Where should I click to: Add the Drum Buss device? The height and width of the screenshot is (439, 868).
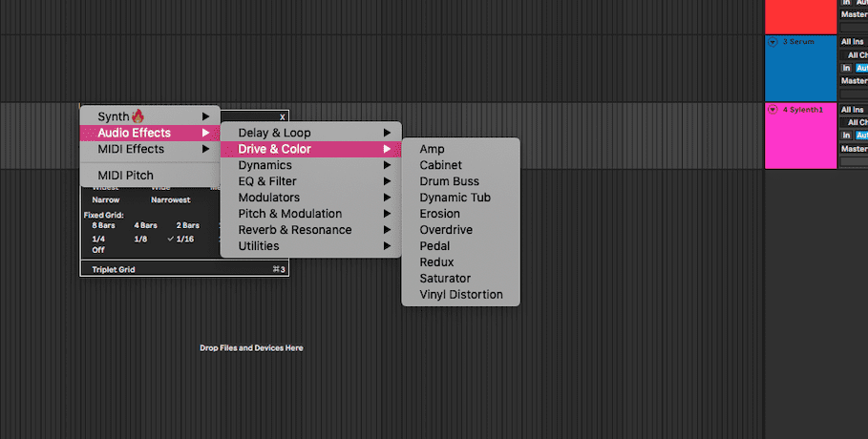tap(460, 181)
